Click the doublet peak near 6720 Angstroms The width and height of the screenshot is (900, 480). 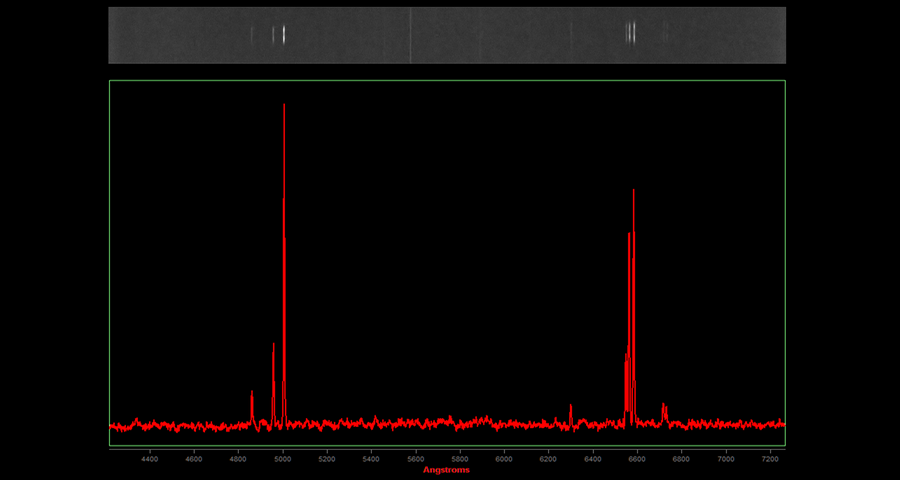[x=664, y=407]
